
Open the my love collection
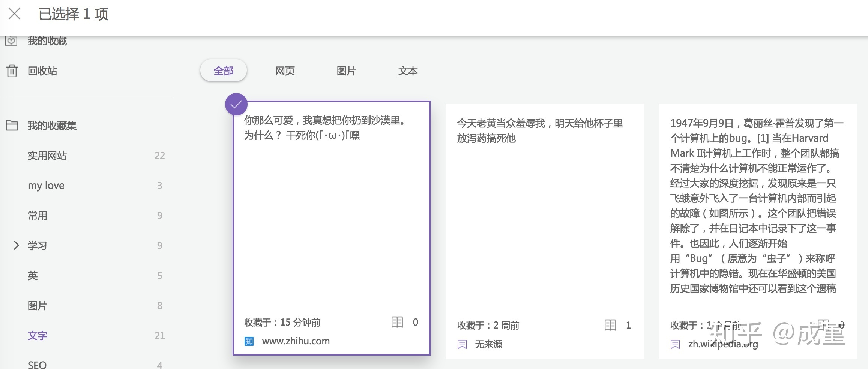coord(46,186)
